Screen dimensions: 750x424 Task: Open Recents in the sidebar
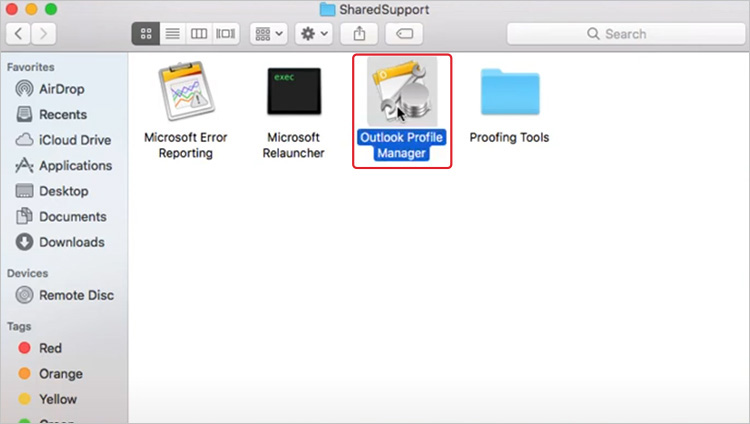tap(51, 114)
